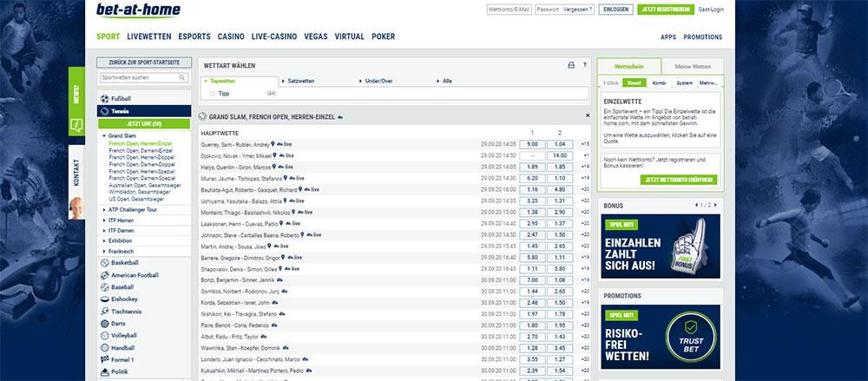Click the Einloggen button
Image resolution: width=868 pixels, height=381 pixels.
(616, 10)
